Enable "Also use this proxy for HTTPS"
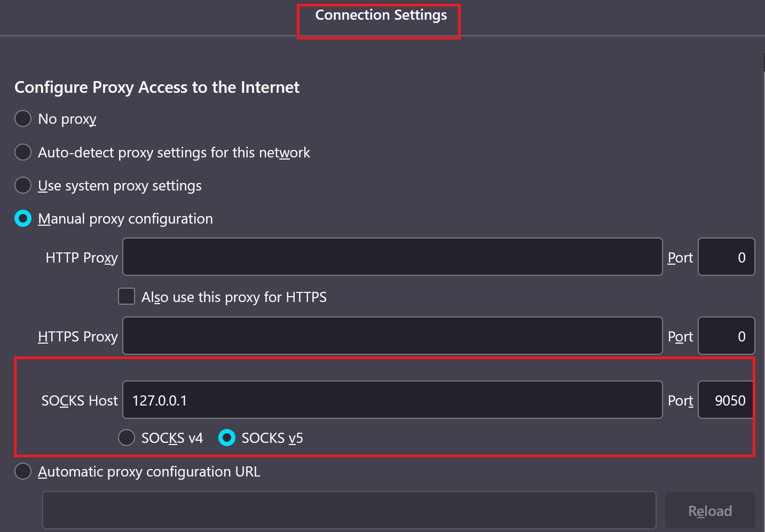The height and width of the screenshot is (532, 765). click(127, 296)
